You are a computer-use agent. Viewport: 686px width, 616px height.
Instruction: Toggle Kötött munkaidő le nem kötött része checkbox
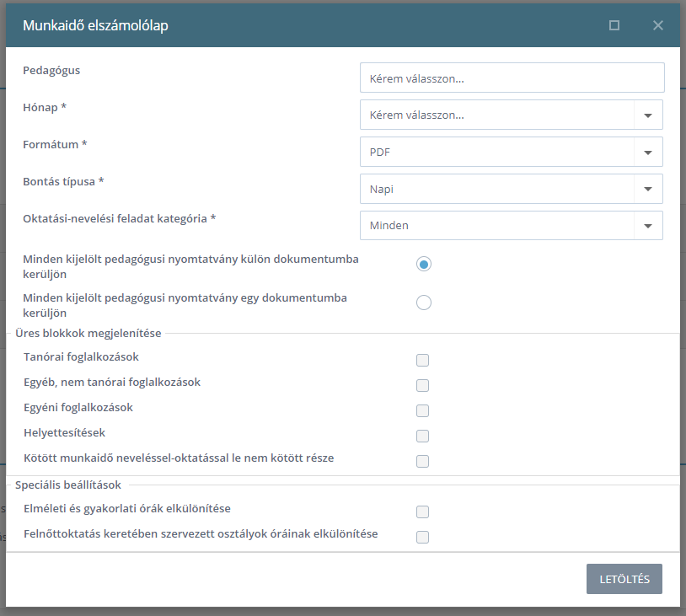(x=422, y=461)
